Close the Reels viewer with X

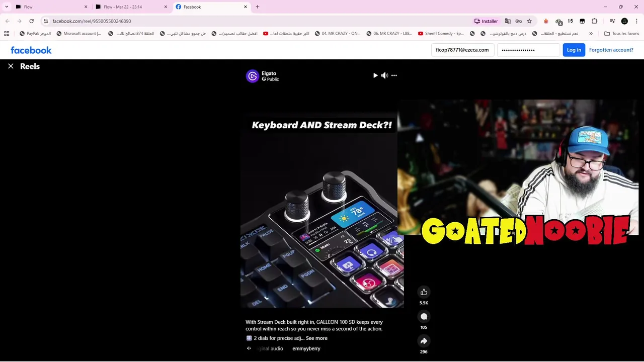tap(11, 66)
